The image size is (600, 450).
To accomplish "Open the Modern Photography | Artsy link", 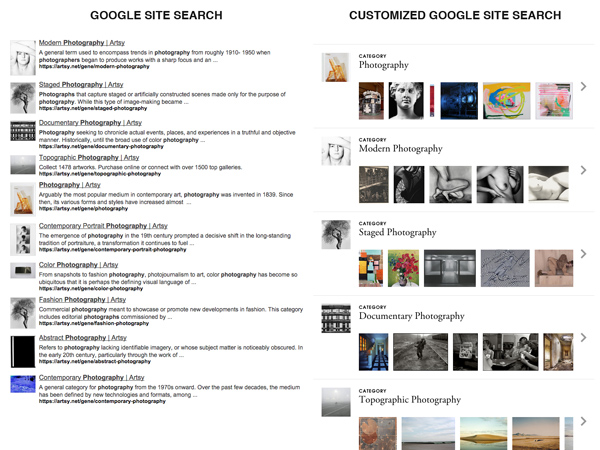I will 82,42.
